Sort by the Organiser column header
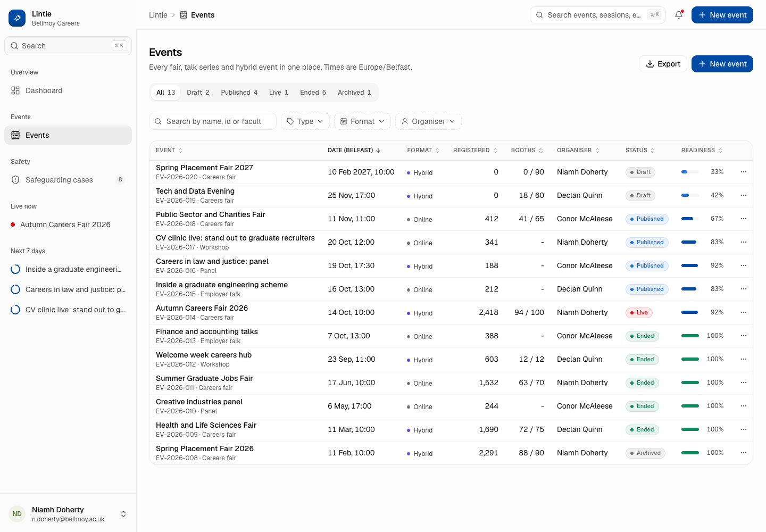The height and width of the screenshot is (532, 766). coord(578,151)
